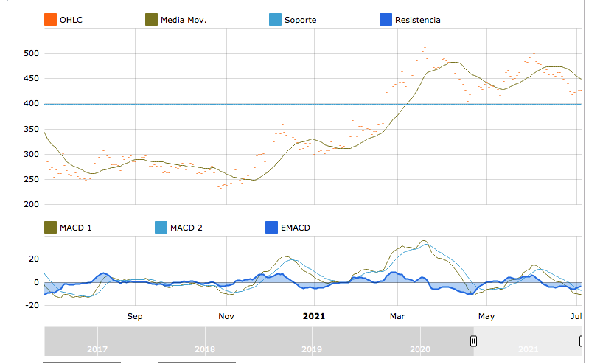Viewport: 600px width, 364px height.
Task: Click the Resistencia blue legend icon
Action: [386, 20]
